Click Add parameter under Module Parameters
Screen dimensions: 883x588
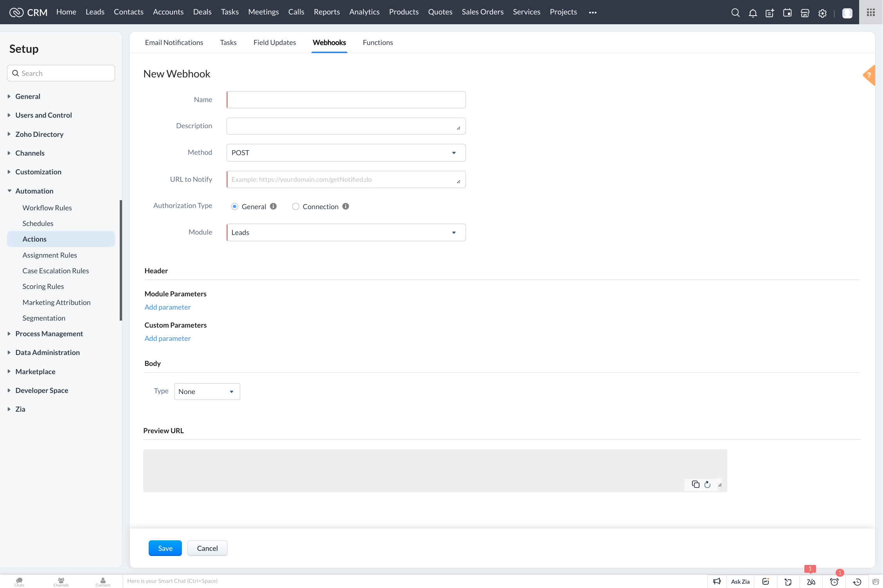coord(167,307)
